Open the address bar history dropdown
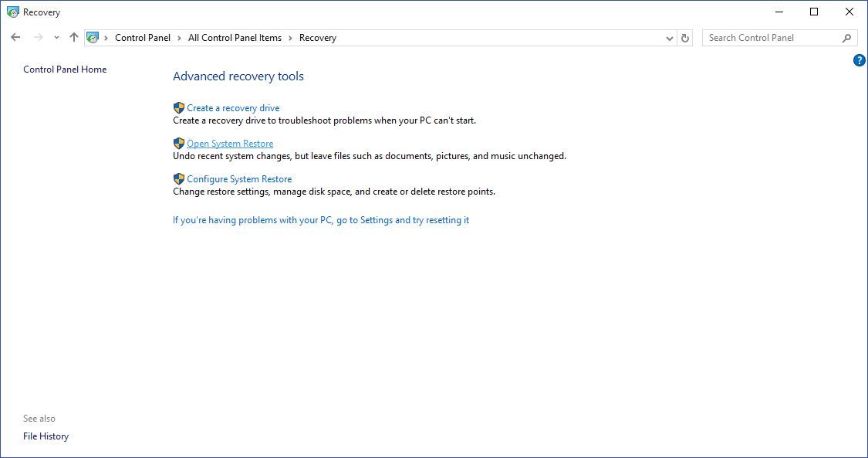The image size is (868, 458). (x=669, y=37)
